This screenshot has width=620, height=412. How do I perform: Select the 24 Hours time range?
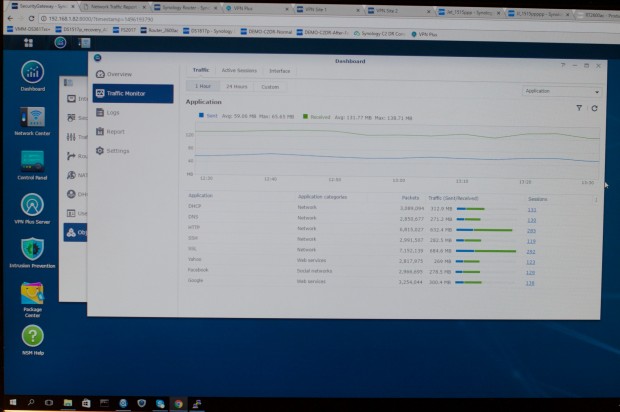tap(236, 87)
